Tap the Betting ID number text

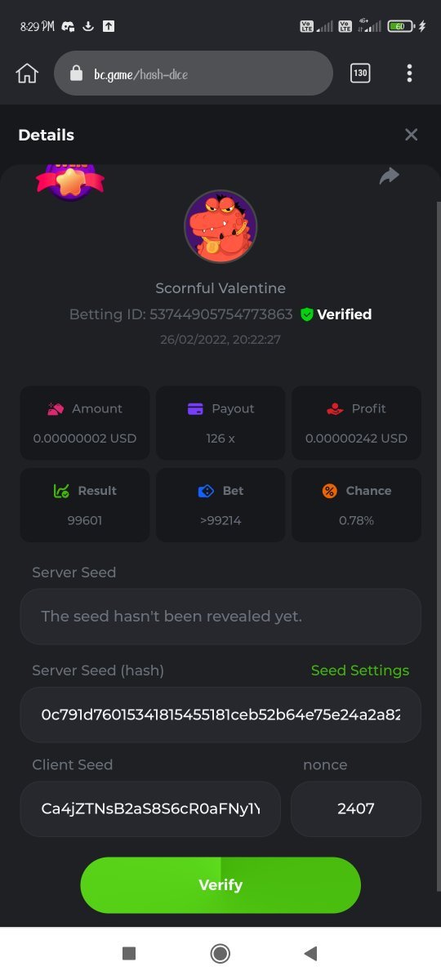221,314
